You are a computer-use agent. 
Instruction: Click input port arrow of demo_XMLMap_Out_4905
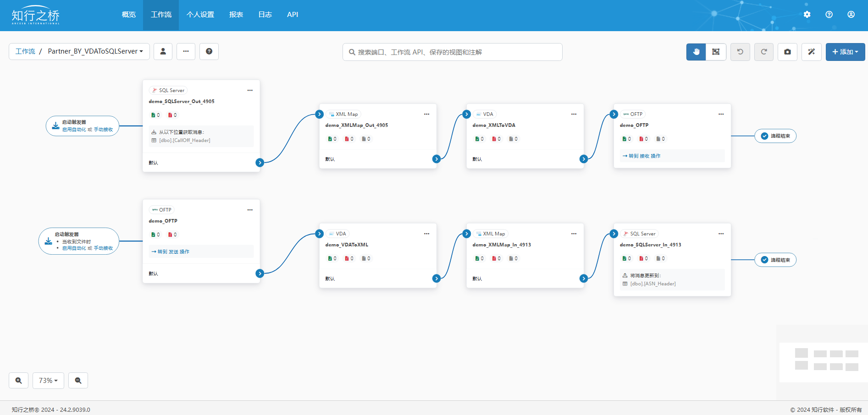[x=320, y=115]
